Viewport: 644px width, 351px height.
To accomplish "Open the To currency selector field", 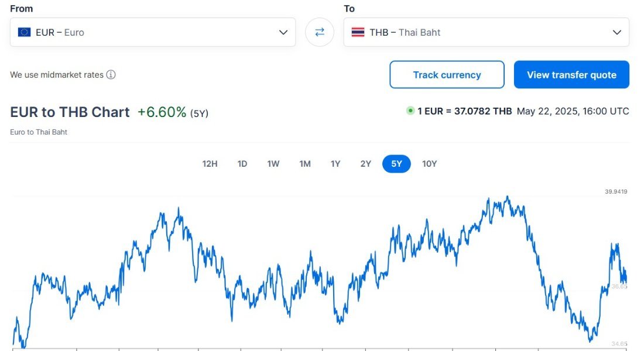I will coord(487,32).
